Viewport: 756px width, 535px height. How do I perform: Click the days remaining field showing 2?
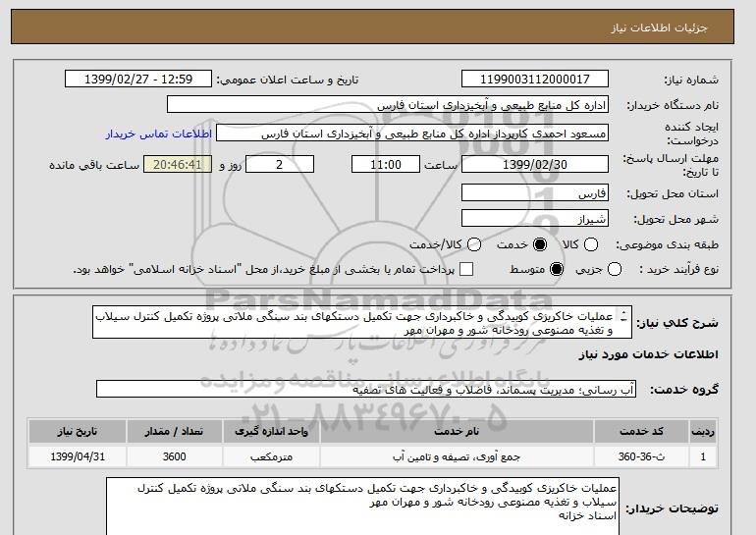280,164
